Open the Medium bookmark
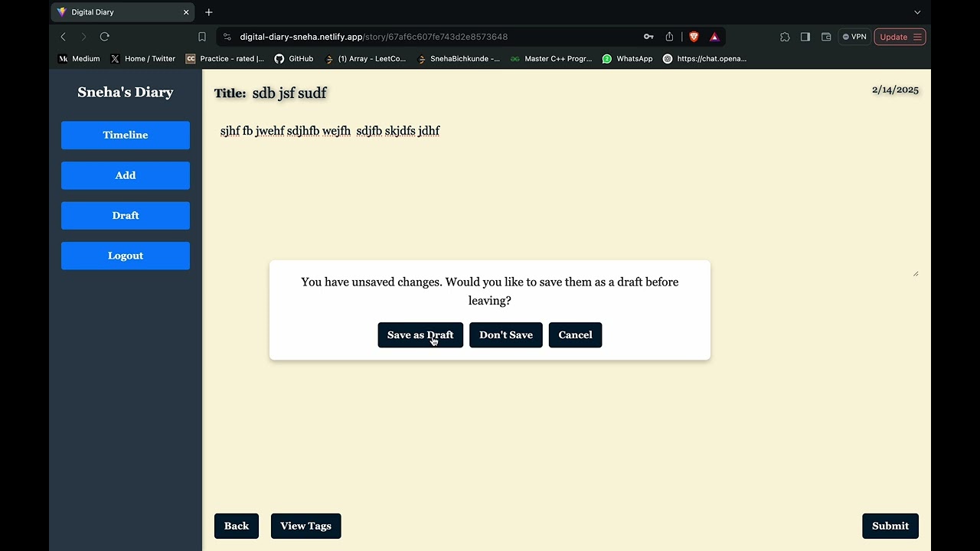 pyautogui.click(x=80, y=59)
